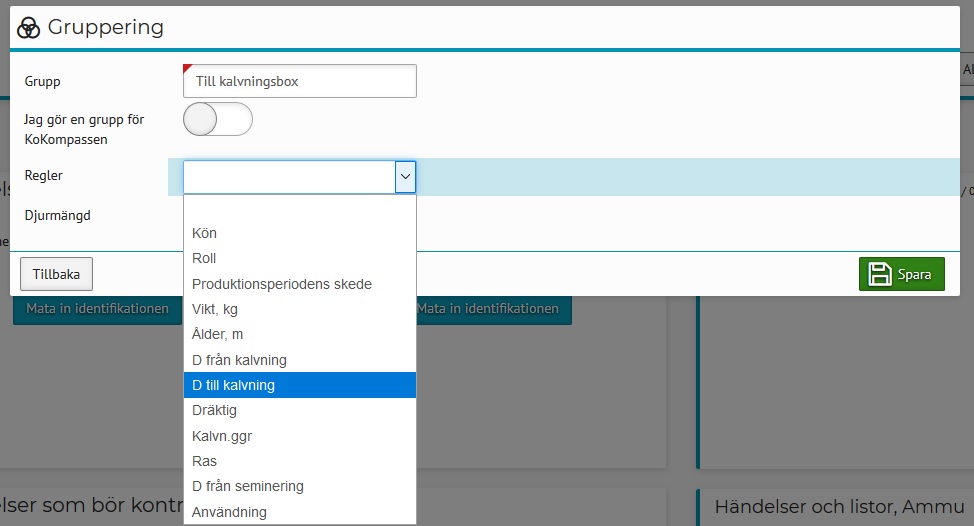Image resolution: width=974 pixels, height=526 pixels.
Task: Click the Grupp name input field
Action: (300, 81)
